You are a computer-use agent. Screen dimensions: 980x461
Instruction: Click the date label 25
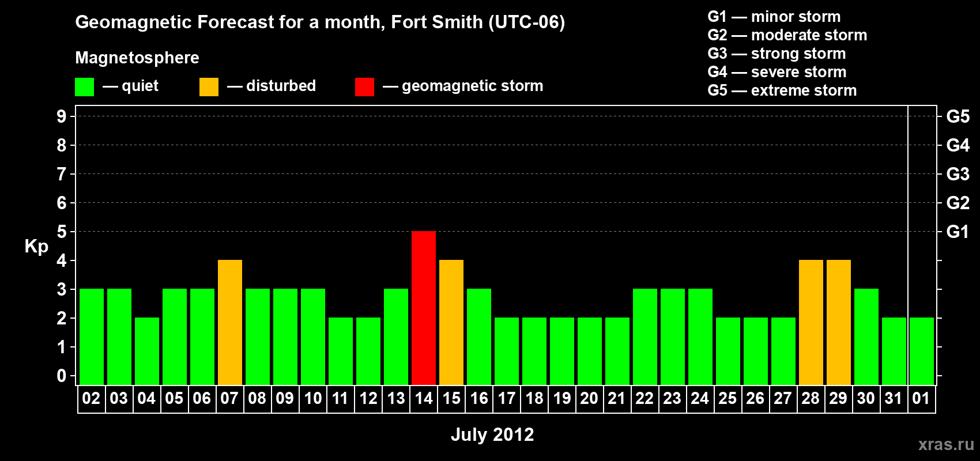pyautogui.click(x=728, y=398)
